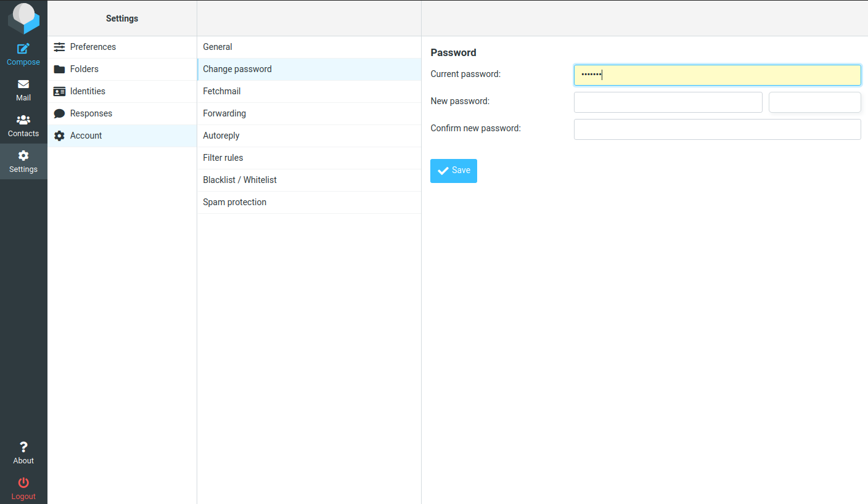868x504 pixels.
Task: Click the Logout power icon
Action: pos(23,482)
